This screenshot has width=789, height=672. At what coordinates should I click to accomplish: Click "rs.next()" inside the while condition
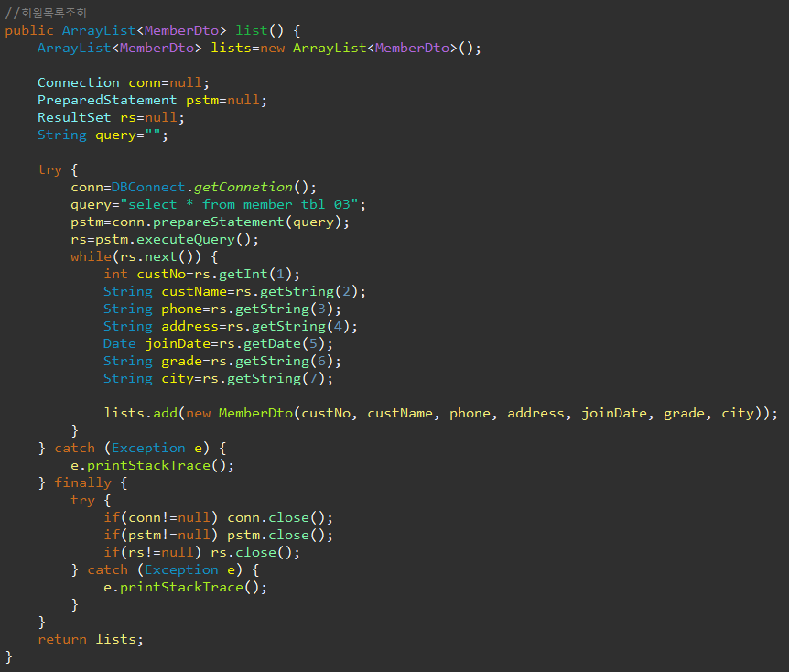coord(157,256)
